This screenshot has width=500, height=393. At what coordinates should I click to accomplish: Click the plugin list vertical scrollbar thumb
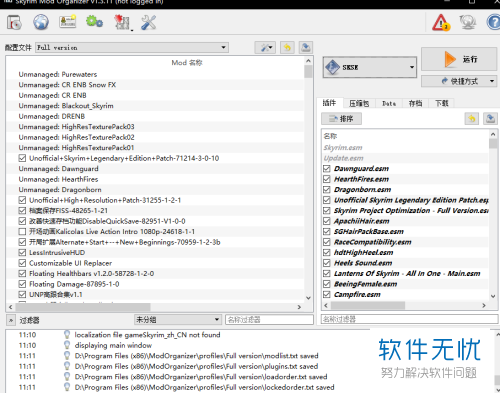[493, 143]
